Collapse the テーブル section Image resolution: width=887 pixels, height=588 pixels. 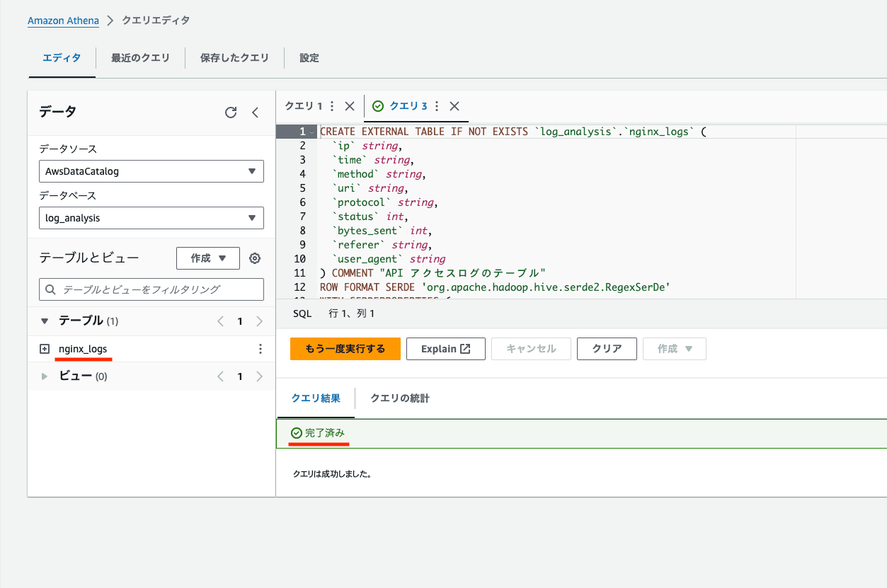[x=45, y=321]
